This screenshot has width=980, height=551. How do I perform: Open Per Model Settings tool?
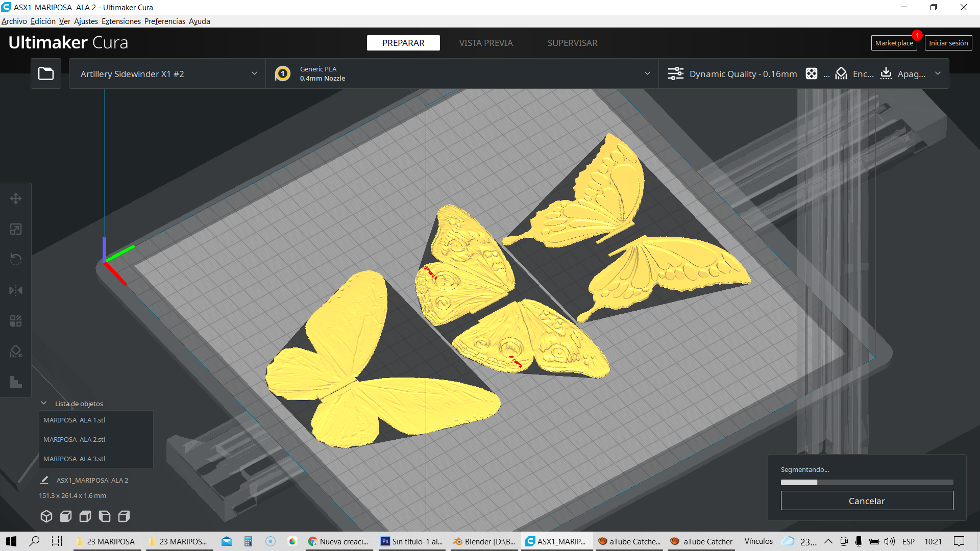coord(16,321)
